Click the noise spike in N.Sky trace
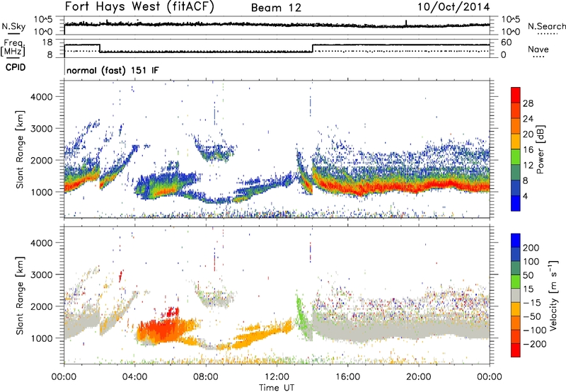Screen dimensions: 566x392 click(x=406, y=23)
